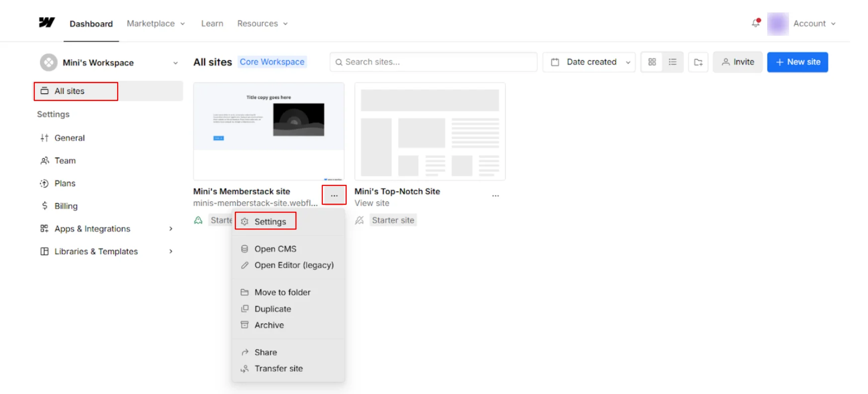
Task: Open the notifications bell
Action: 756,23
